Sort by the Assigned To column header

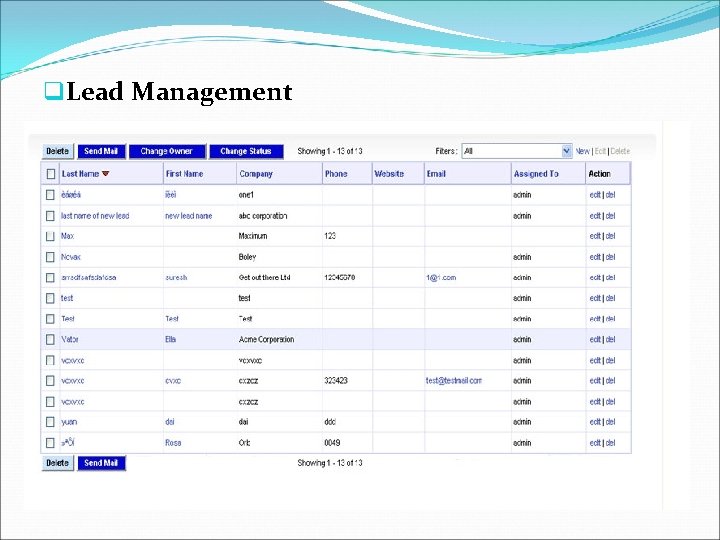pos(536,174)
